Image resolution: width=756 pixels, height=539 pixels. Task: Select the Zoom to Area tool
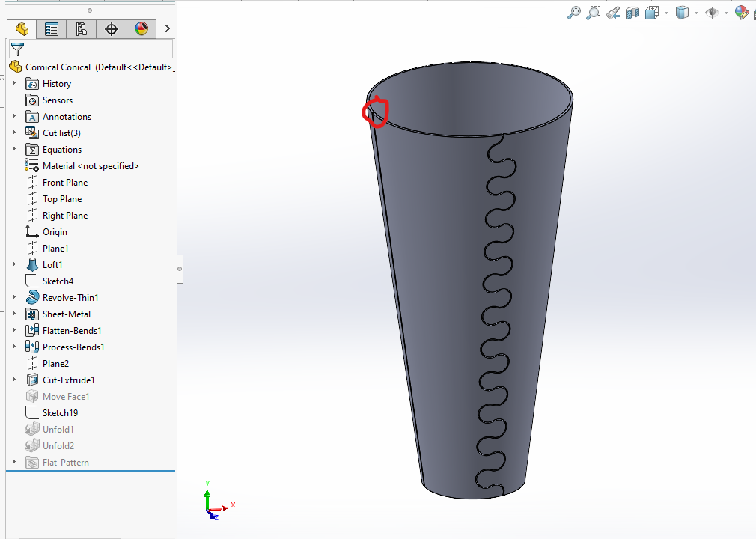click(x=594, y=13)
